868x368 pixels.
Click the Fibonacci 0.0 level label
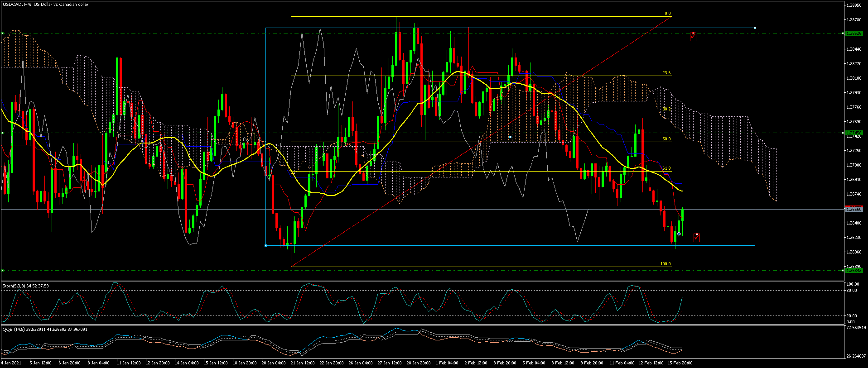667,14
